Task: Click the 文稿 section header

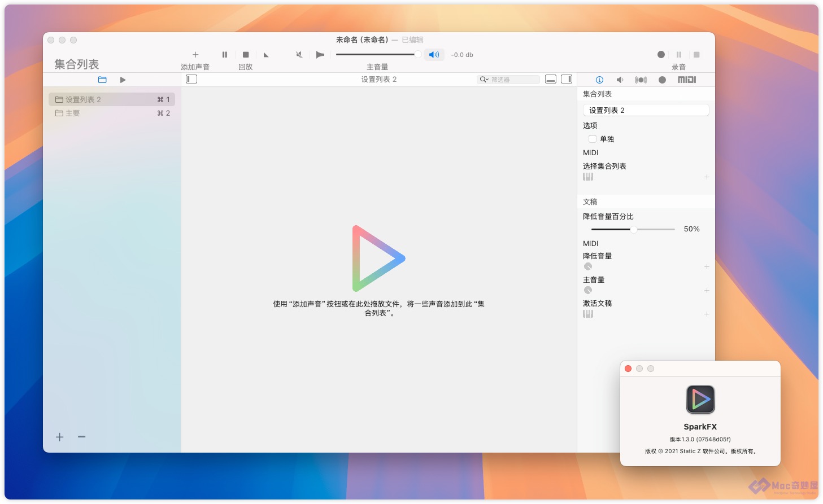Action: click(590, 201)
